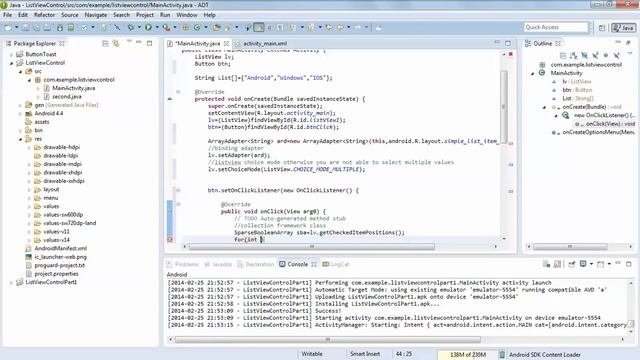Select second.java in Package Explorer
Screen dimensions: 640x360
(x=67, y=97)
